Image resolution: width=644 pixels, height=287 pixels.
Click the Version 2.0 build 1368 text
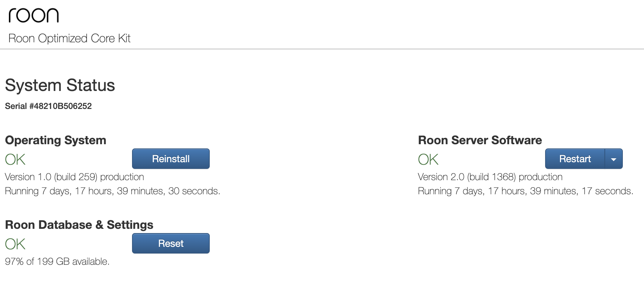490,177
